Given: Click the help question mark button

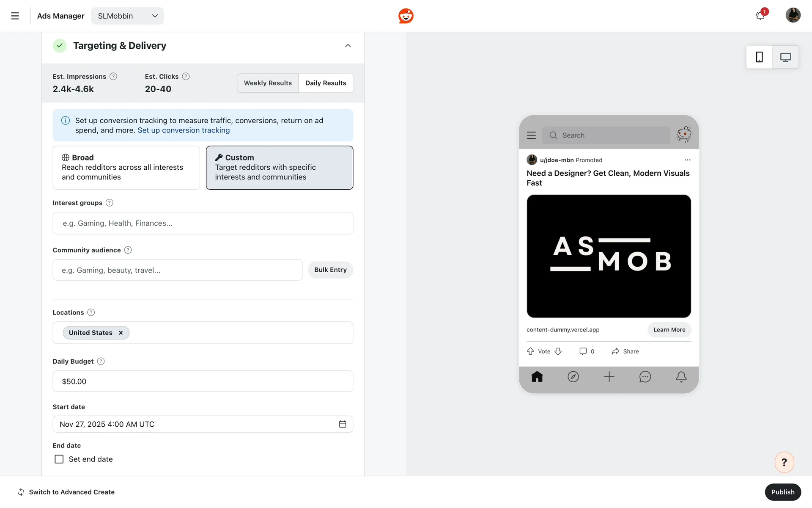Looking at the screenshot, I should pyautogui.click(x=784, y=462).
